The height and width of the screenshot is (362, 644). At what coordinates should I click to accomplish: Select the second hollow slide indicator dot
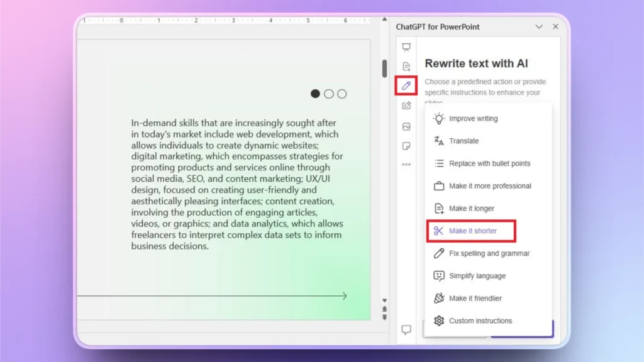pos(328,93)
